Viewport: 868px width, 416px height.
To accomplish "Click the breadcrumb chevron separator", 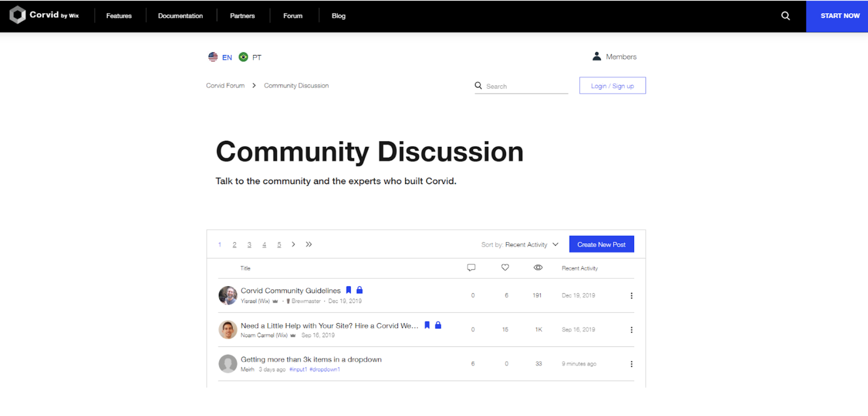I will pos(254,85).
